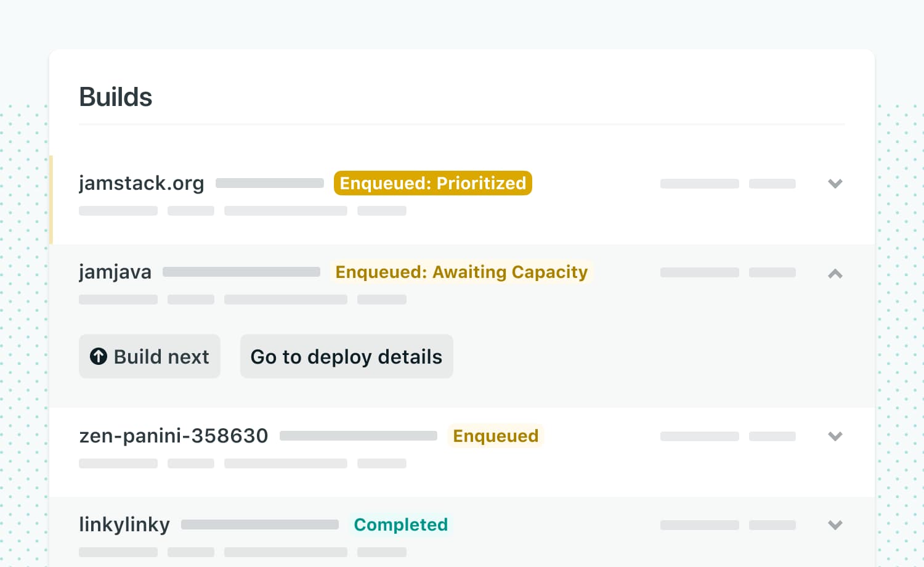Click the Enqueued: Awaiting Capacity badge
This screenshot has width=924, height=567.
(461, 272)
